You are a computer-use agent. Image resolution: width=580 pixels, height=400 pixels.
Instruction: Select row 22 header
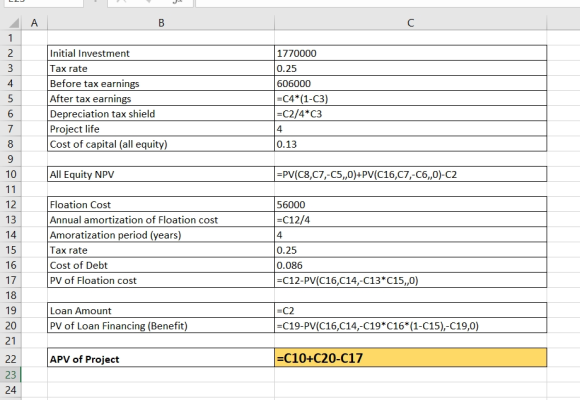point(11,359)
